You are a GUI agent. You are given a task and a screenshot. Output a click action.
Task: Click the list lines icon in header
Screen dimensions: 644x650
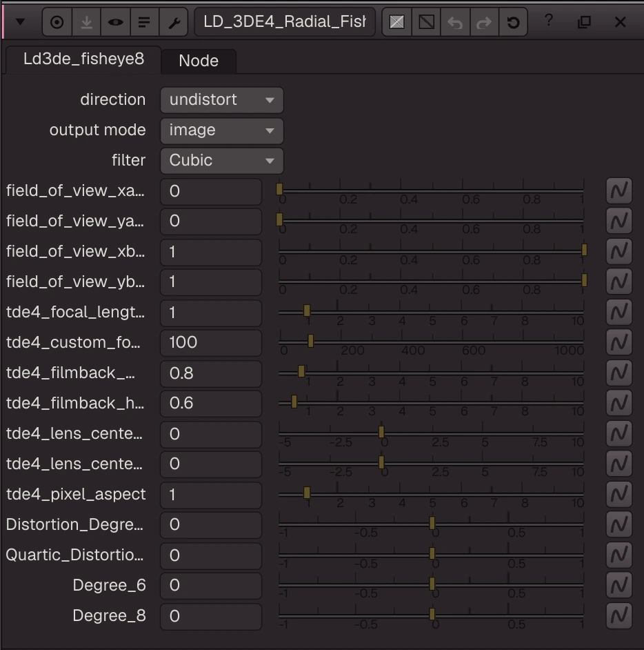(144, 22)
